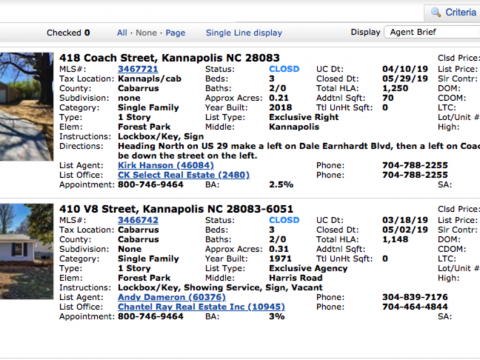
Task: Open MLS number 3467721 link
Action: (x=138, y=69)
